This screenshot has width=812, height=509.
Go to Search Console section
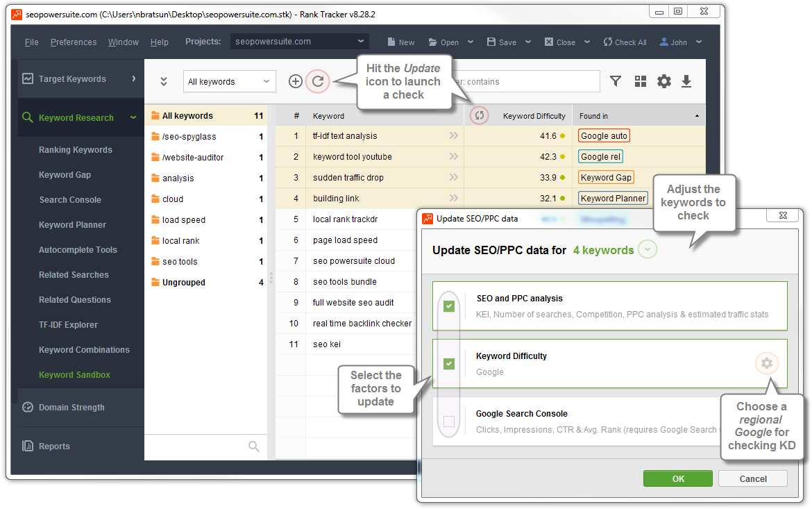click(70, 199)
